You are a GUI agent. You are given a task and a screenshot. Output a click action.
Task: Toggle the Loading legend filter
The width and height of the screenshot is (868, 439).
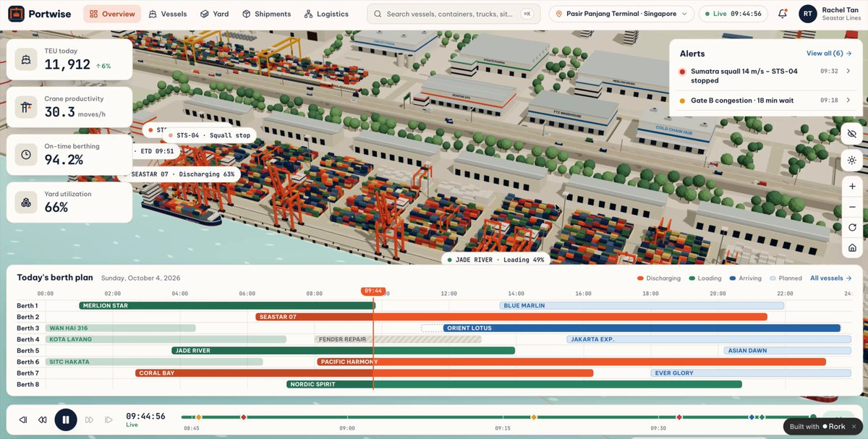pos(705,278)
